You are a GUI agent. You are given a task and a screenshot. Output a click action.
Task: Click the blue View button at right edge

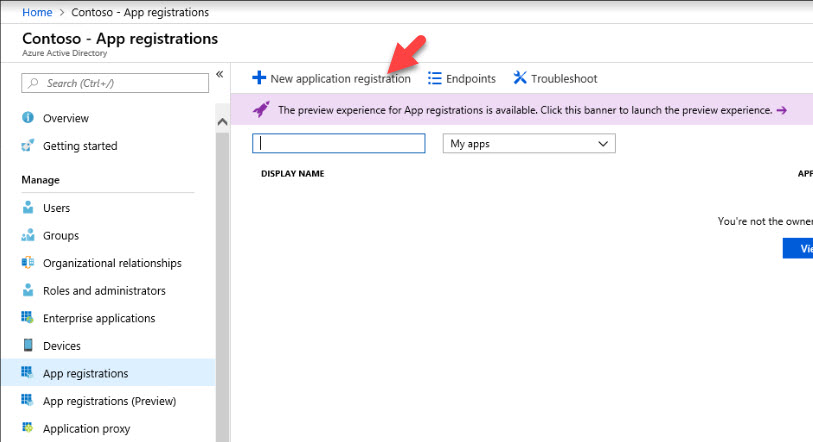pos(798,248)
